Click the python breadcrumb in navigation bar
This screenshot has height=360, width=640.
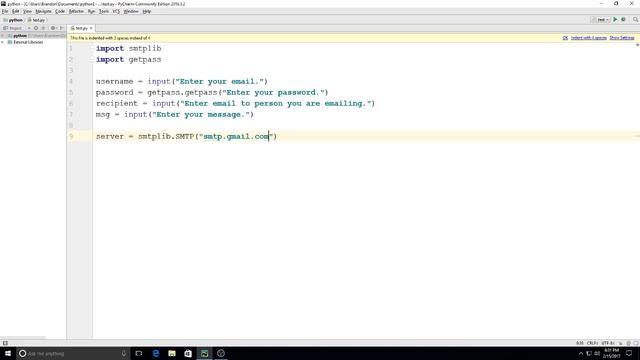pos(13,20)
